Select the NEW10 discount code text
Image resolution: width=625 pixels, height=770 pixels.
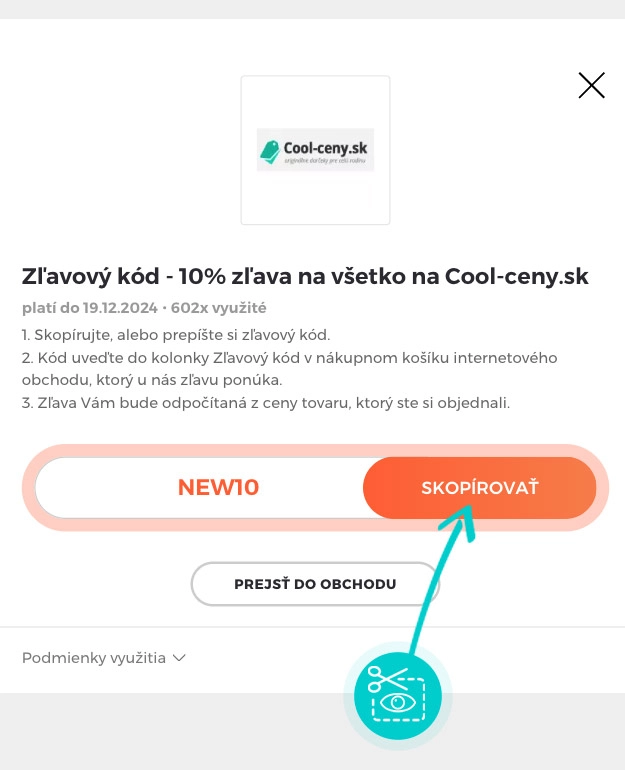click(218, 488)
